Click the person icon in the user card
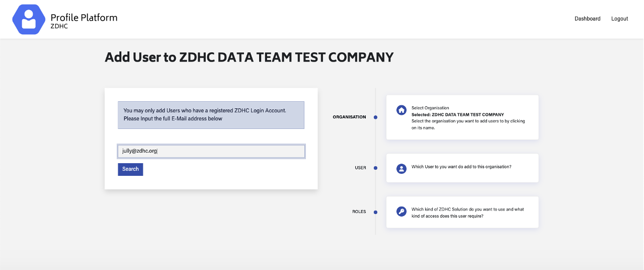The image size is (644, 270). coord(401,169)
